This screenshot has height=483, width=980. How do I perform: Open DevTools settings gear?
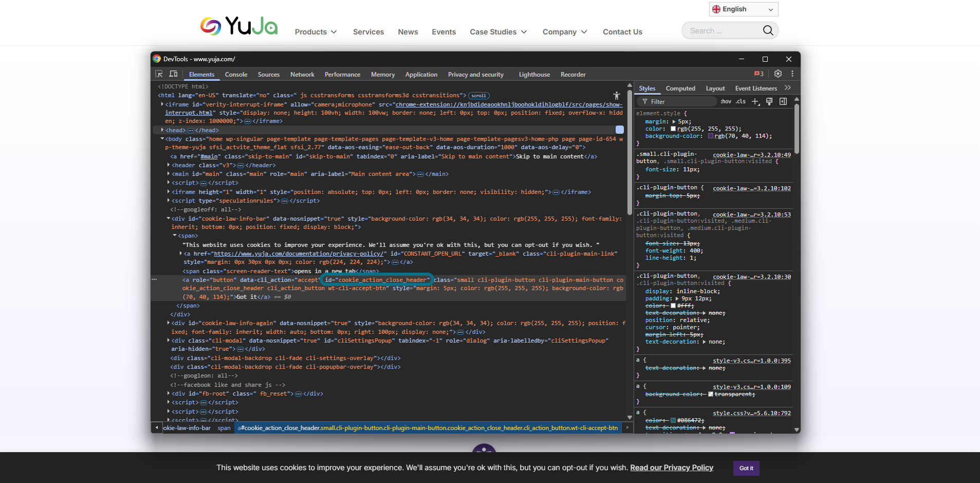pos(778,74)
